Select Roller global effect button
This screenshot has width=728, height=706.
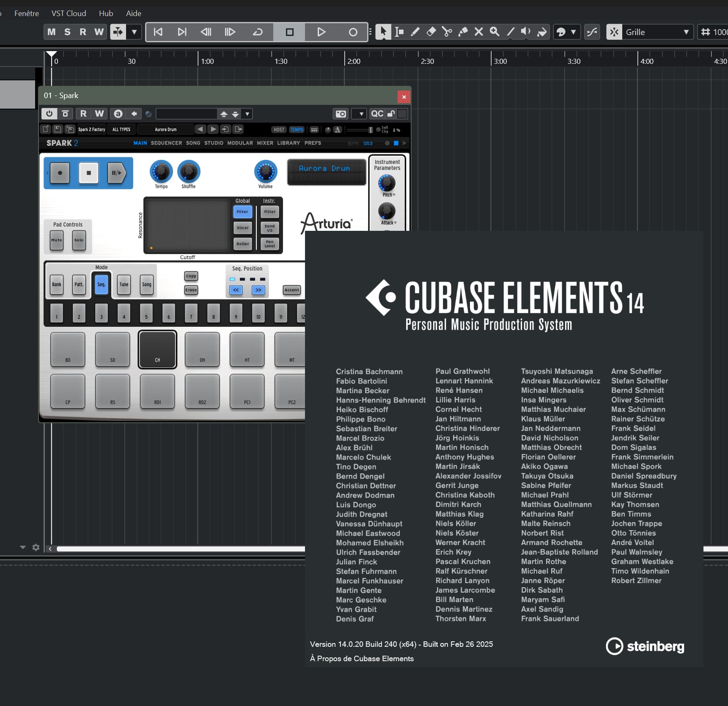tap(243, 244)
